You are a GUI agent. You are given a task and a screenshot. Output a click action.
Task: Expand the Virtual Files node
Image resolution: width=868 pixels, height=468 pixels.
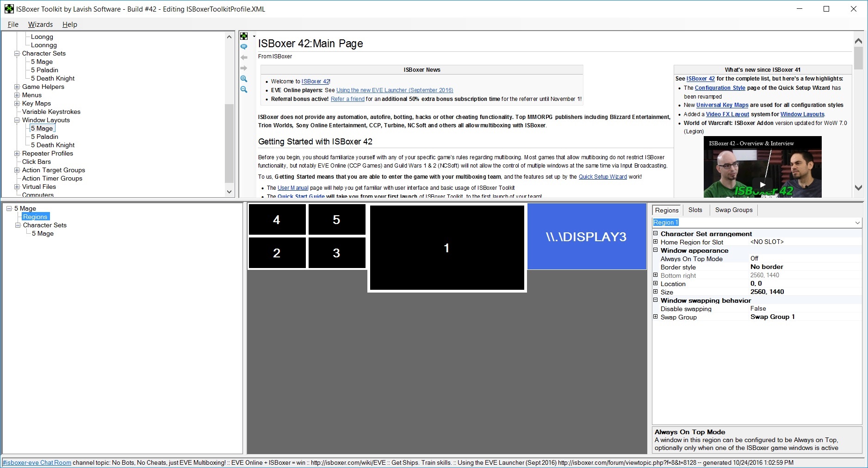click(x=17, y=187)
